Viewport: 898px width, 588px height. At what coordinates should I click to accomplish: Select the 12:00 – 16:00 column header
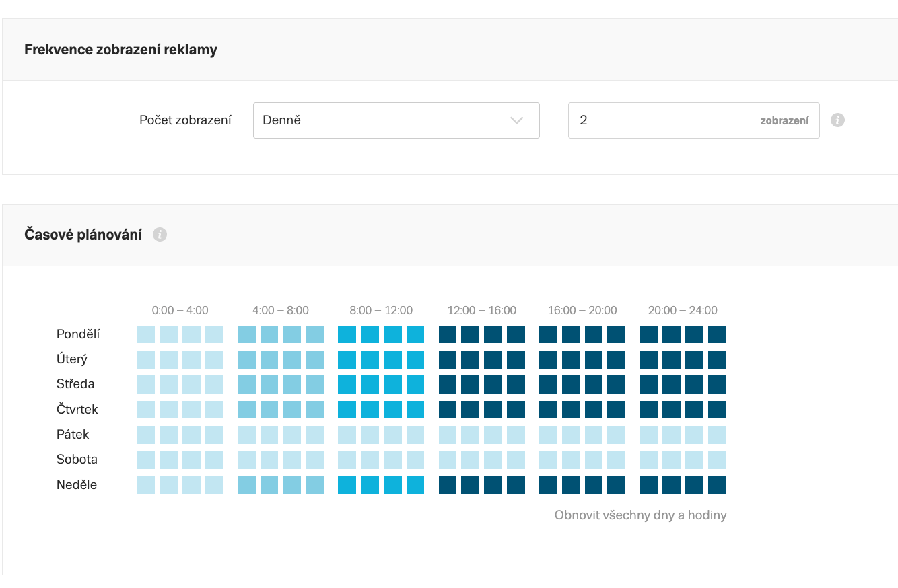[482, 310]
